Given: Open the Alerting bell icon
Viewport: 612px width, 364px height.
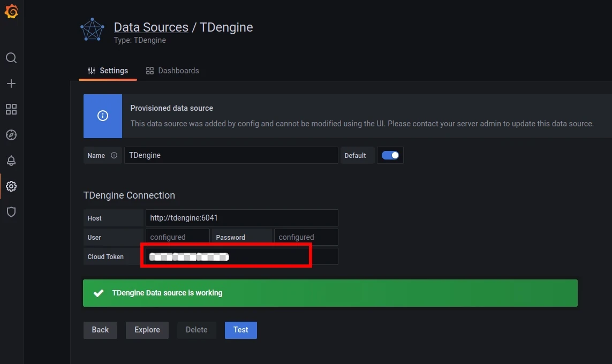Looking at the screenshot, I should 11,161.
